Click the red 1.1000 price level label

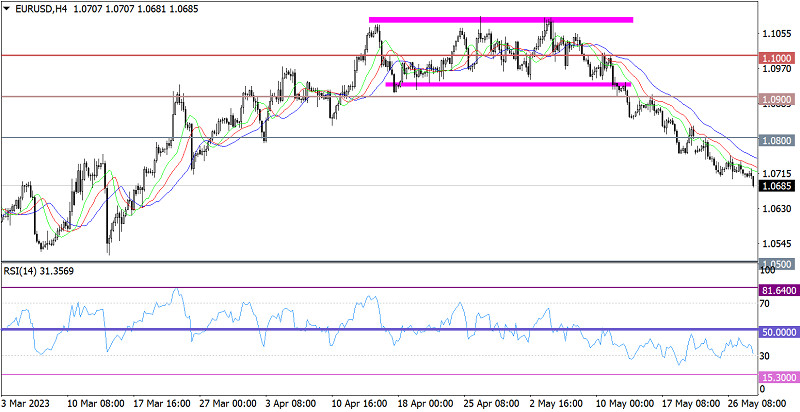point(777,59)
